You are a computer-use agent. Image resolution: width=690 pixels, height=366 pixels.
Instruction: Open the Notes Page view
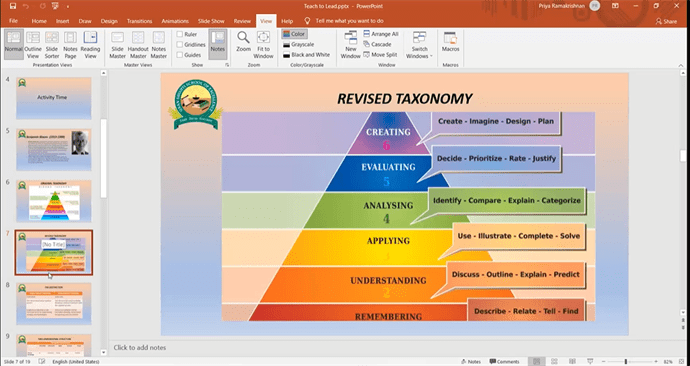pos(70,44)
